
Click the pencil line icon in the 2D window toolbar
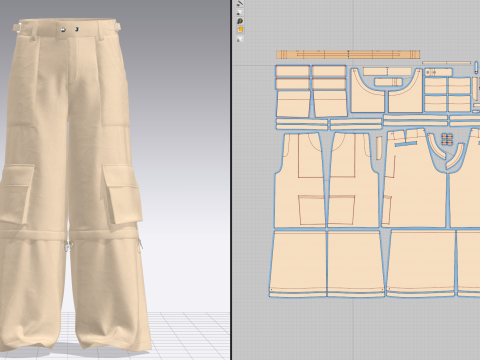pos(240,3)
